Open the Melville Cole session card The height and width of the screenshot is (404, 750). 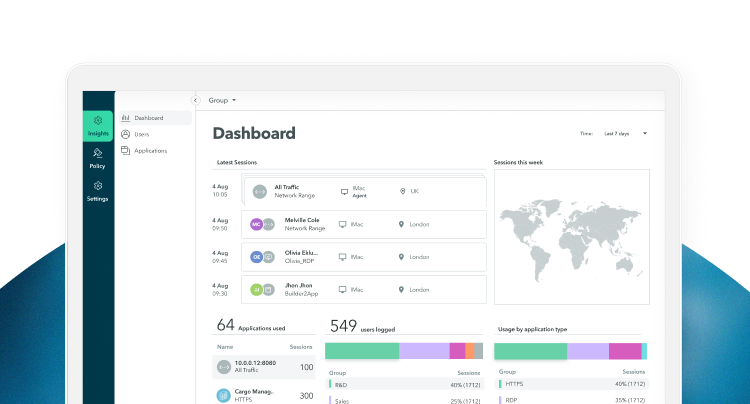click(364, 224)
